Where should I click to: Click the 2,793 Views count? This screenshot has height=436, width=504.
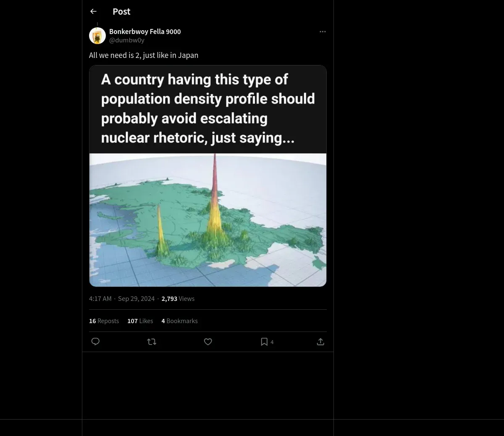point(178,299)
